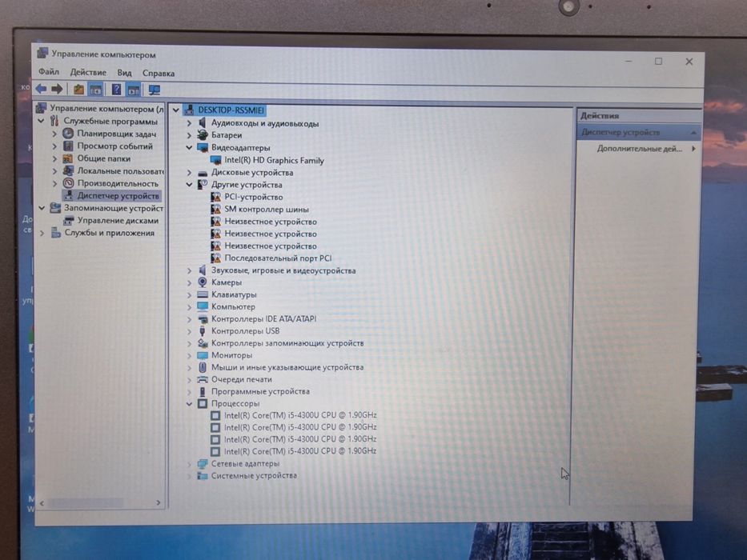Select Контроллеры запоминающих устройств category
Screen dimensions: 747x560
(x=287, y=343)
